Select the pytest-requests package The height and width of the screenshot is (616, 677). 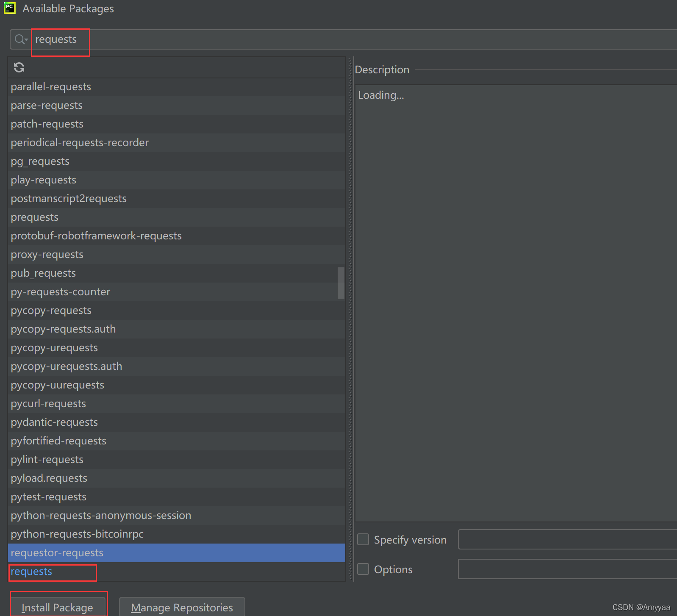pyautogui.click(x=177, y=497)
